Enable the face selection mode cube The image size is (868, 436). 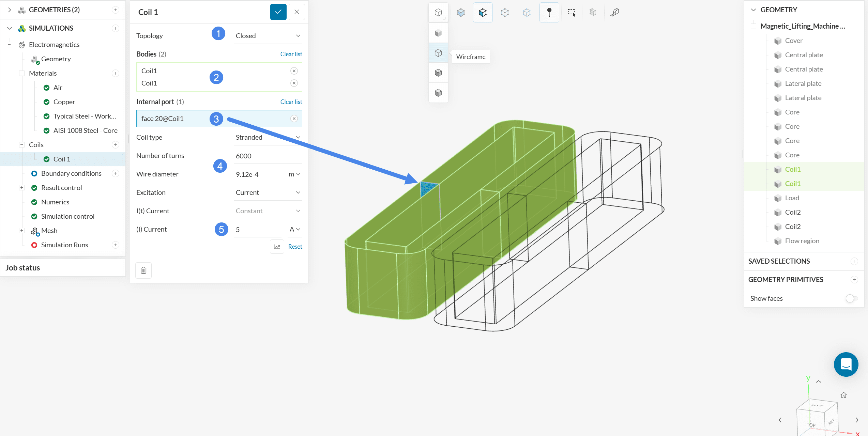coord(483,13)
